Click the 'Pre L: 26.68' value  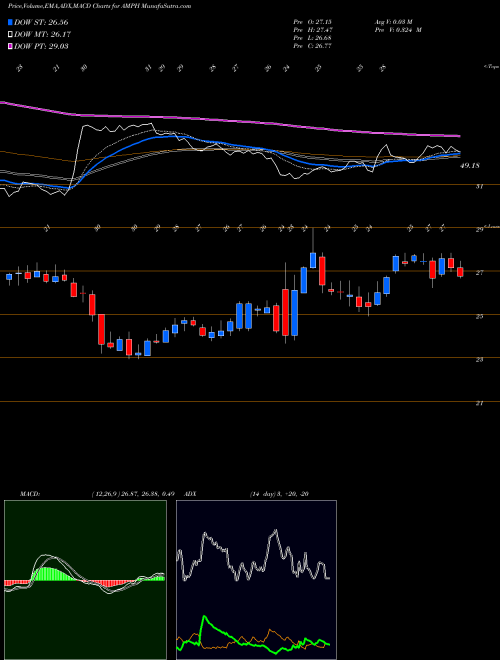click(312, 38)
